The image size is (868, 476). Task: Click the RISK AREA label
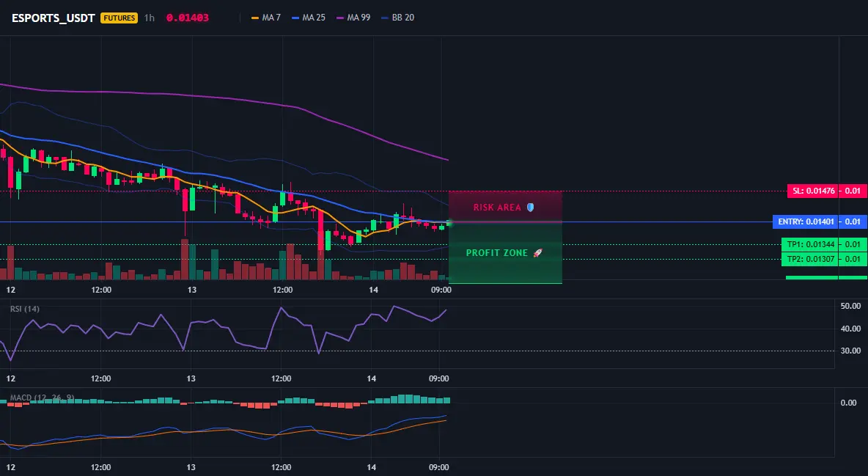497,208
